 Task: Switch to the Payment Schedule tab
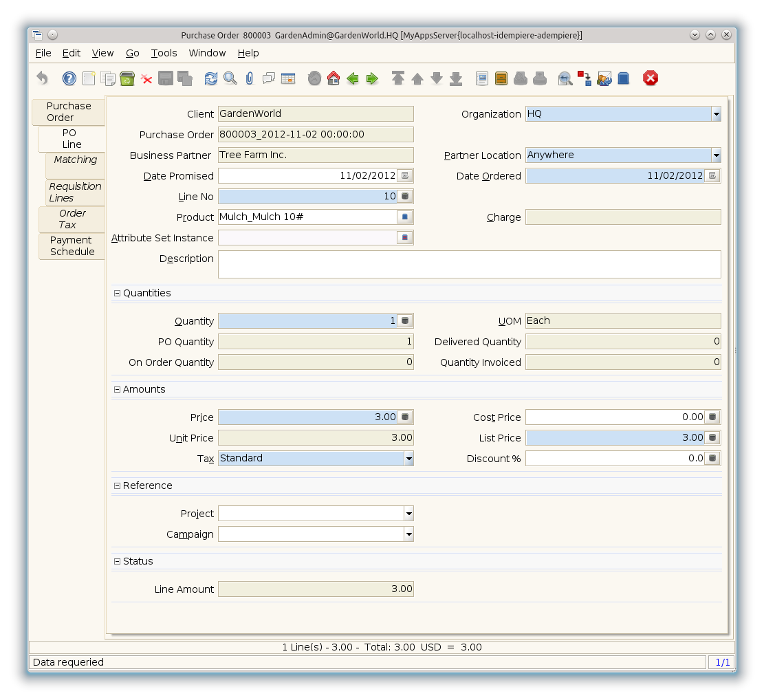71,246
